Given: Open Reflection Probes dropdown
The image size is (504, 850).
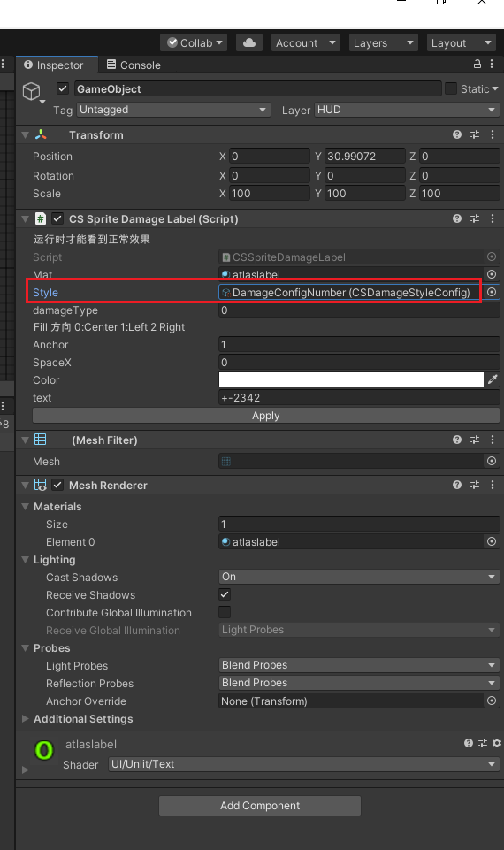Looking at the screenshot, I should pyautogui.click(x=359, y=683).
